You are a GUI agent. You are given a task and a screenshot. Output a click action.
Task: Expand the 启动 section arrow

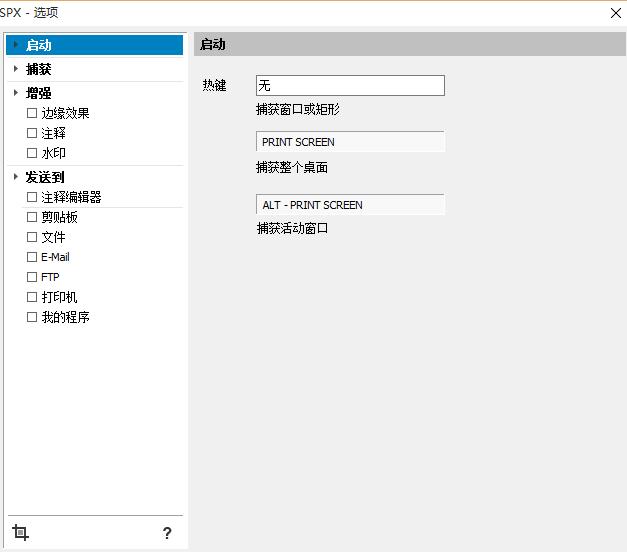[x=16, y=44]
